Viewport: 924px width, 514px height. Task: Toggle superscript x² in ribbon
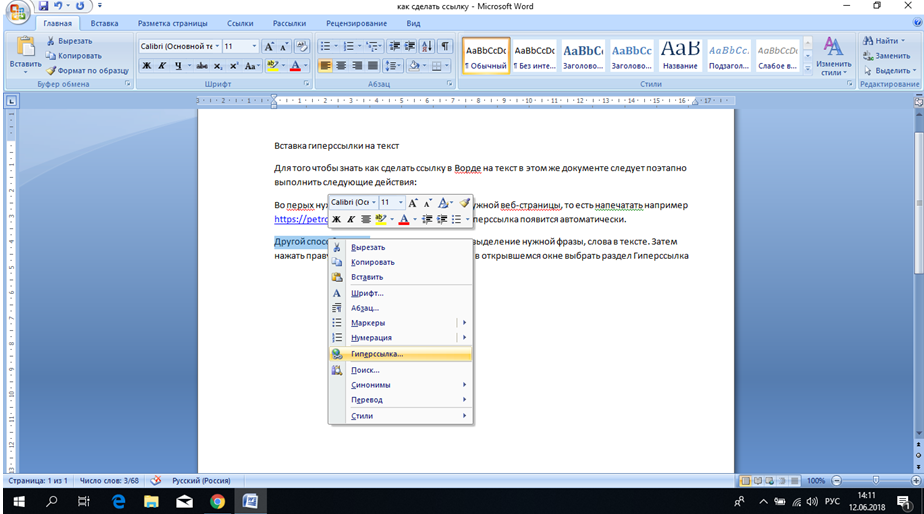tap(233, 65)
